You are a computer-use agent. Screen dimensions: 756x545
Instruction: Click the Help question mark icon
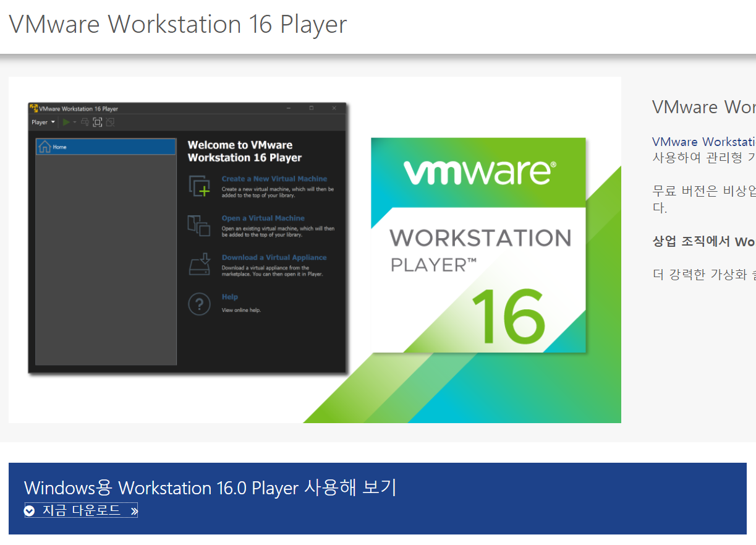coord(199,304)
